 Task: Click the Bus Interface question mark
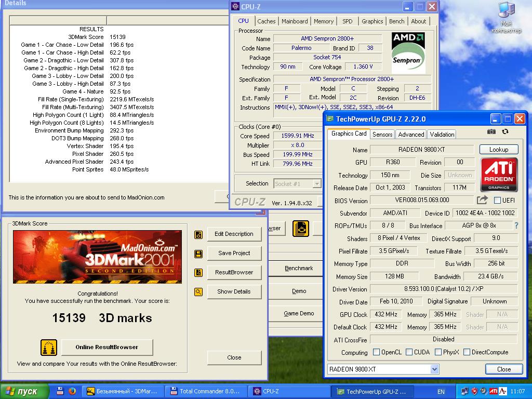tap(516, 225)
